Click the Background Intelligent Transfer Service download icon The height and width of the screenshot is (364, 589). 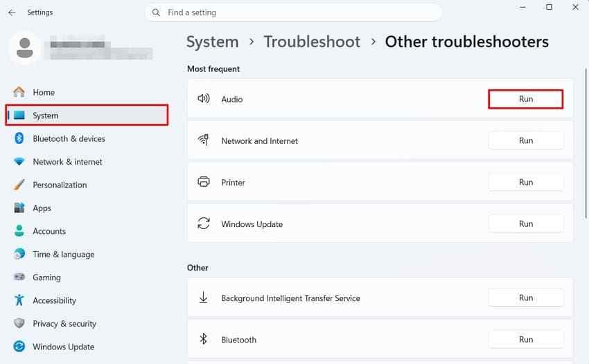click(203, 297)
